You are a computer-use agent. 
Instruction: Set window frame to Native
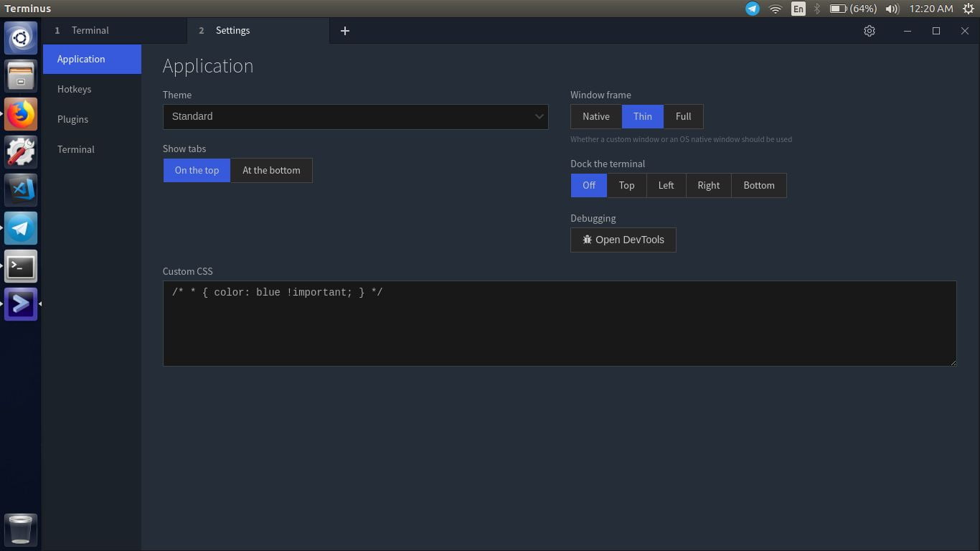coord(595,116)
